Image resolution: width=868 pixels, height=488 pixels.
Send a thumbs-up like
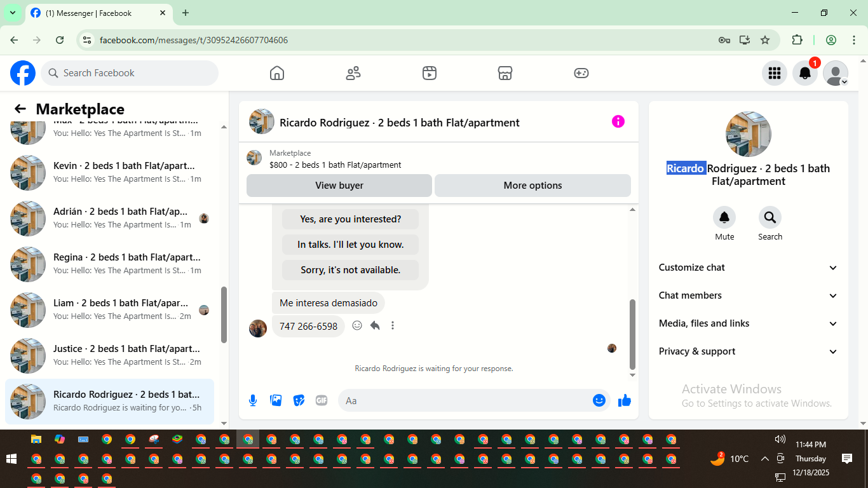pyautogui.click(x=625, y=400)
